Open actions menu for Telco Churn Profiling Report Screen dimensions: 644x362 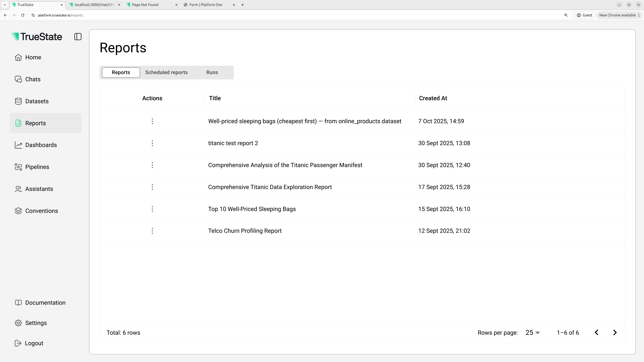152,231
